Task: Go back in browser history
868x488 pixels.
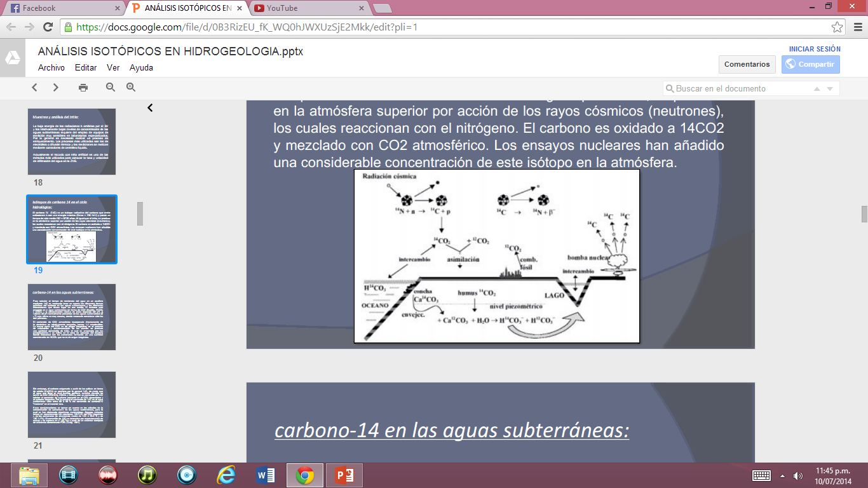Action: click(11, 27)
